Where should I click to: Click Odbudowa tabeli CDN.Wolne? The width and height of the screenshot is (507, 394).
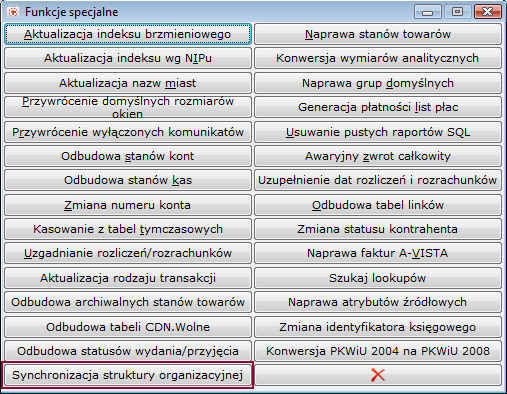click(x=128, y=327)
